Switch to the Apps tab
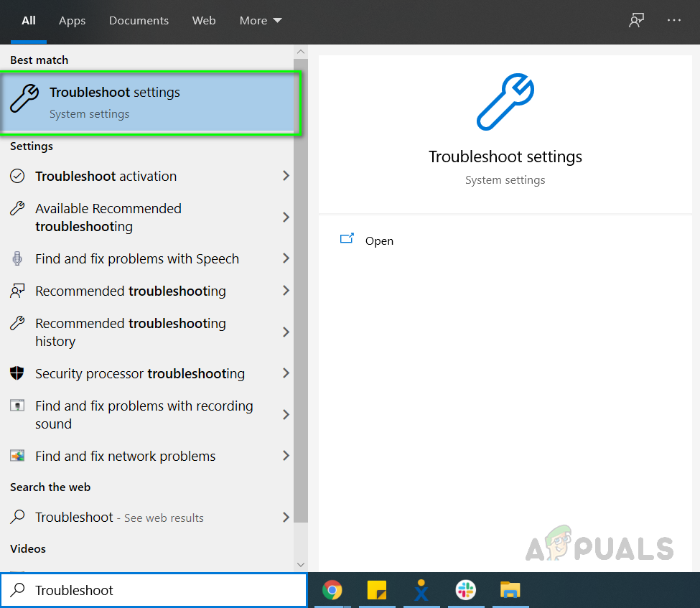This screenshot has height=608, width=700. pyautogui.click(x=72, y=21)
